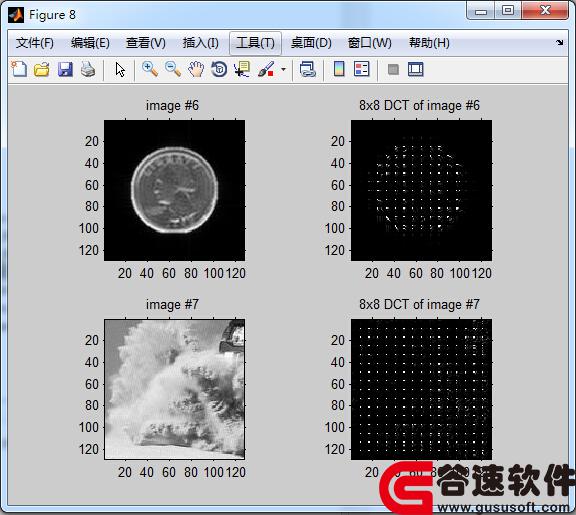The width and height of the screenshot is (576, 515).
Task: Select the title '8x8 DCT of image #7'
Action: 419,305
